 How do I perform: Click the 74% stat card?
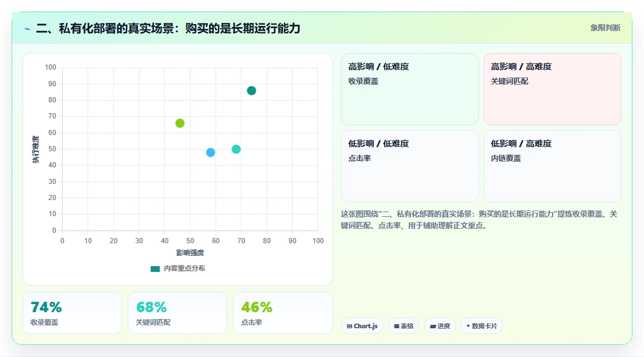(72, 313)
